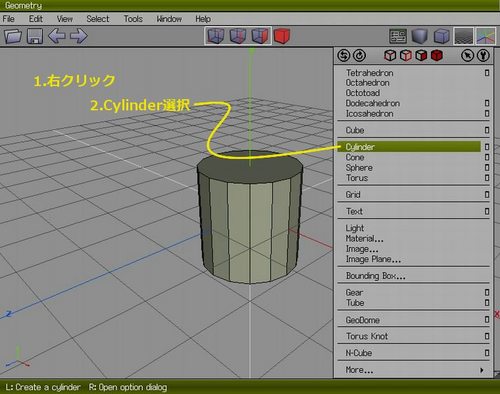Choose the GeoDome entry

(362, 320)
